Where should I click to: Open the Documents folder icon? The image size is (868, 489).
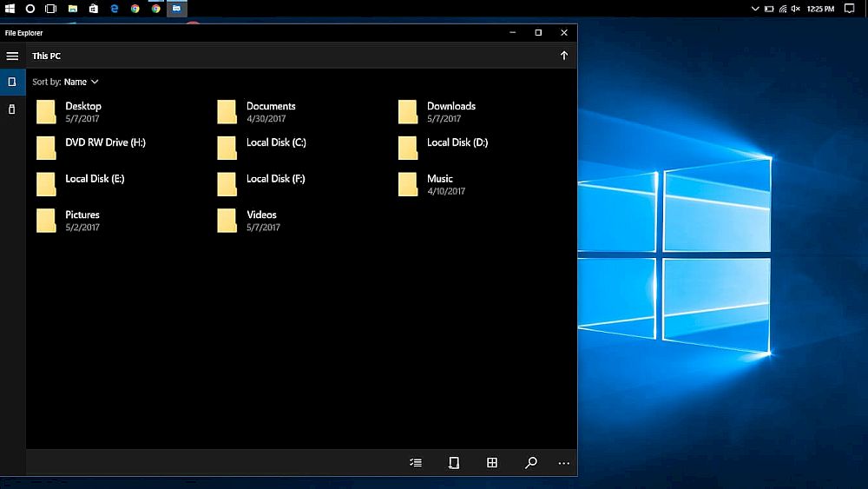click(227, 111)
